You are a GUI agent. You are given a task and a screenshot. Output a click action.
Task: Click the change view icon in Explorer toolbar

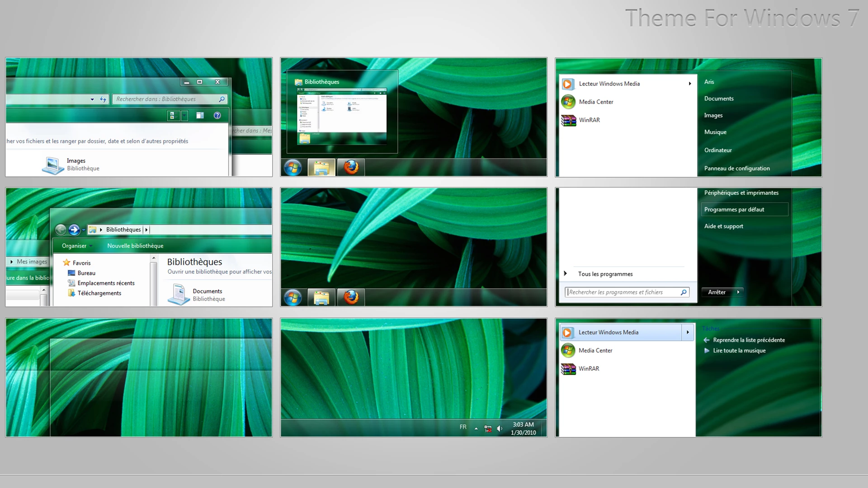[x=172, y=116]
